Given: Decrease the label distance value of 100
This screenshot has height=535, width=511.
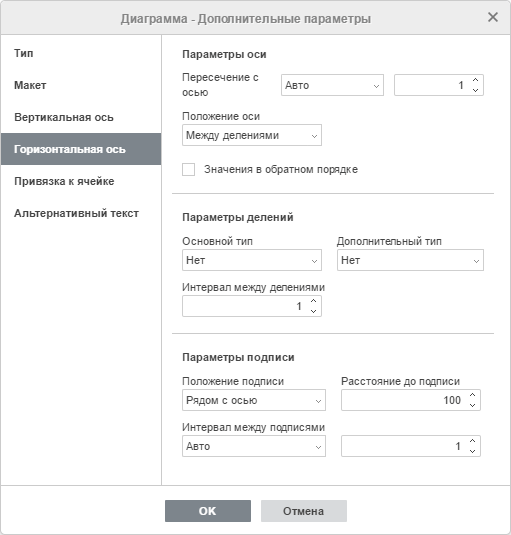Looking at the screenshot, I should (472, 405).
